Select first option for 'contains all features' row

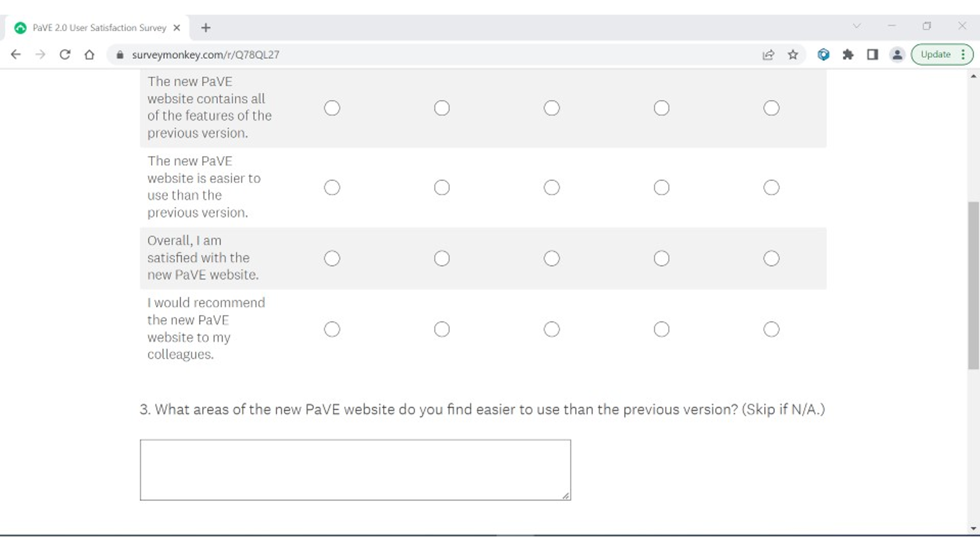[332, 108]
